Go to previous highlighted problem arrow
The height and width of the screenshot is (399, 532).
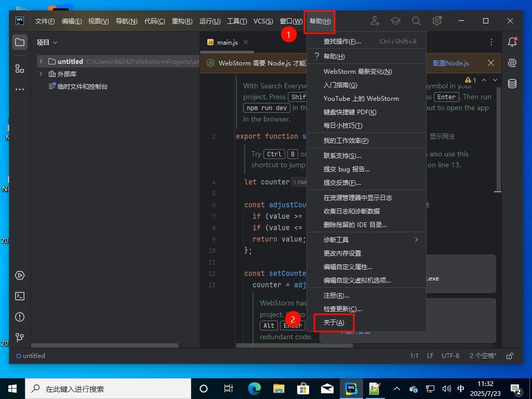click(x=484, y=80)
